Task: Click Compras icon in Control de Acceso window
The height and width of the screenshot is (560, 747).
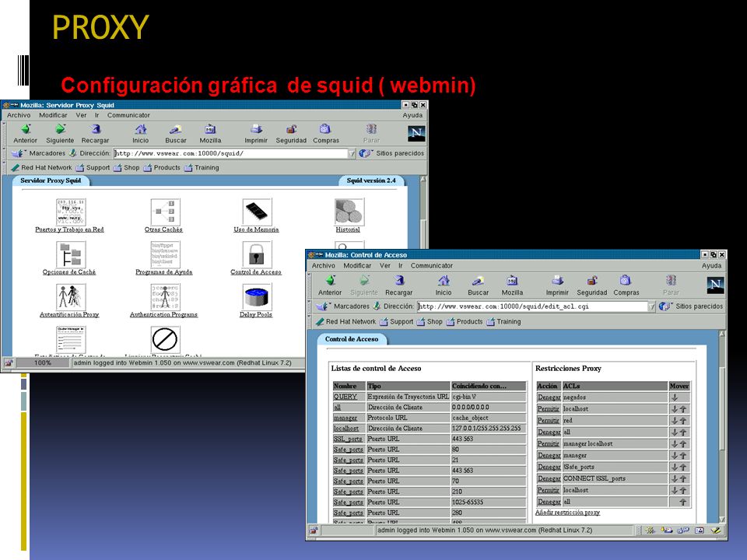Action: point(626,281)
